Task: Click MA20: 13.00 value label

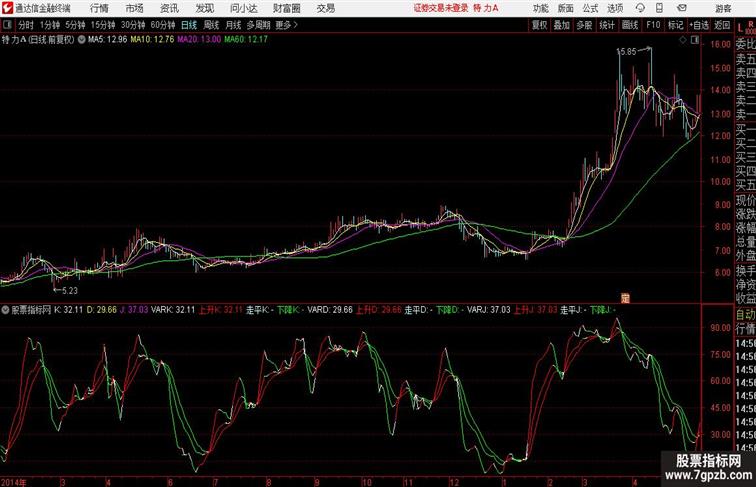Action: [x=199, y=40]
